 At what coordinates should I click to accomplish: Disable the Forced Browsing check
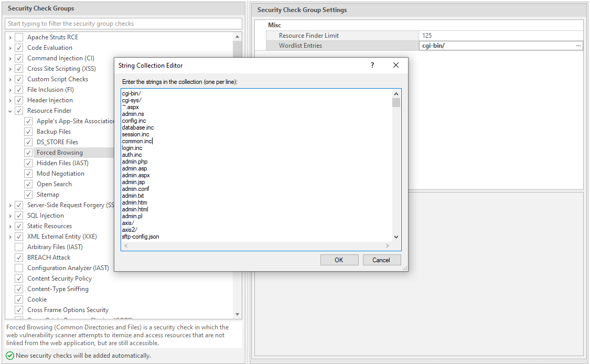28,152
